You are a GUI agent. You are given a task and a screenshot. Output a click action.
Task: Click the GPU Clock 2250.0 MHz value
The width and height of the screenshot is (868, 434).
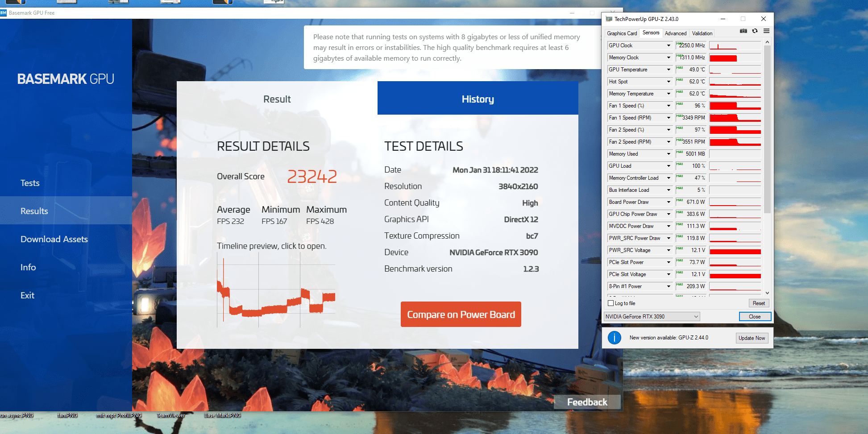coord(691,45)
